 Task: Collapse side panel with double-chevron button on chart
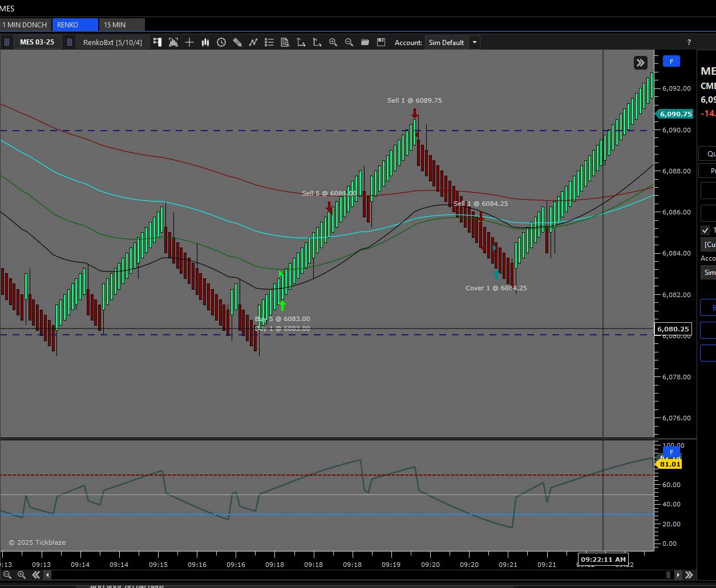[640, 63]
